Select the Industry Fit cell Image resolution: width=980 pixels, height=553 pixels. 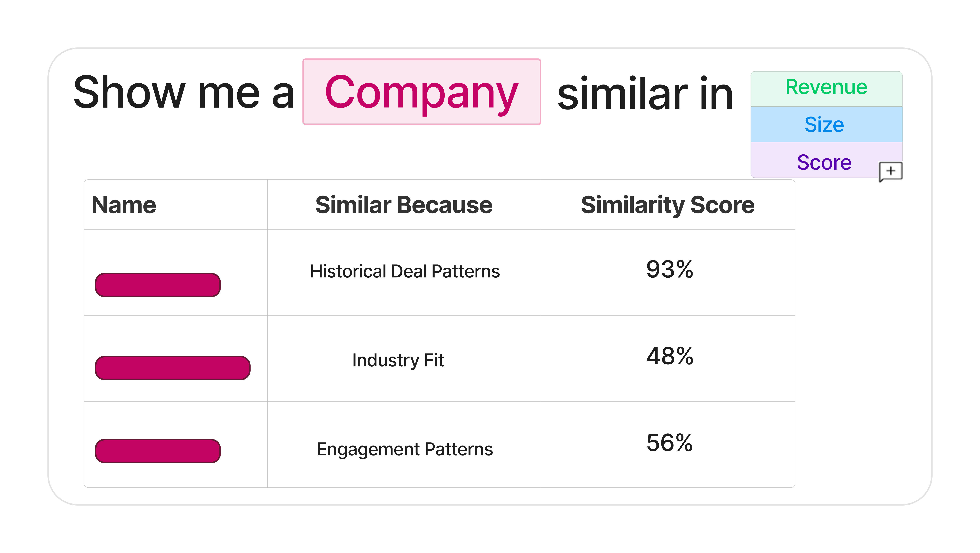pos(404,359)
